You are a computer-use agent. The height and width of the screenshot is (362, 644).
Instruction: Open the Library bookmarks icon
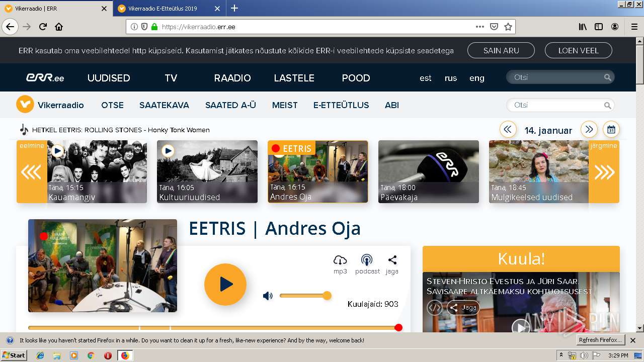583,27
